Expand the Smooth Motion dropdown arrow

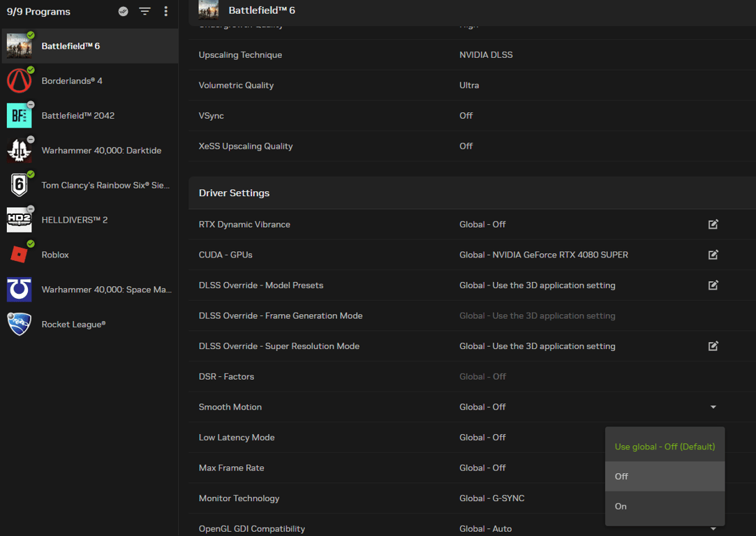point(713,407)
